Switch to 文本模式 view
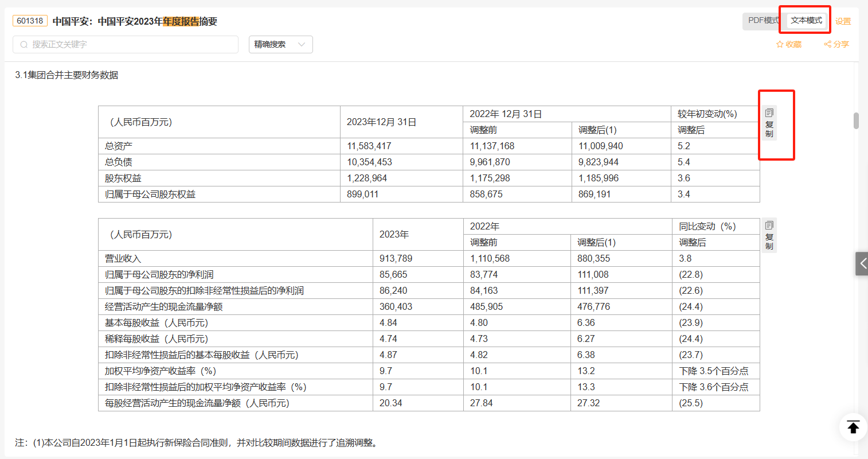The image size is (868, 459). (806, 21)
